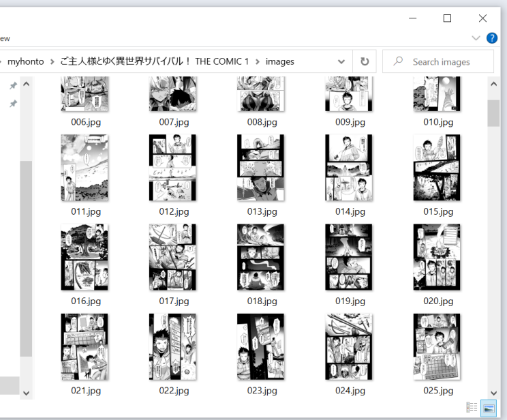The width and height of the screenshot is (507, 420).
Task: Navigate to THE COMIC 1 breadcrumb folder
Action: click(x=154, y=61)
